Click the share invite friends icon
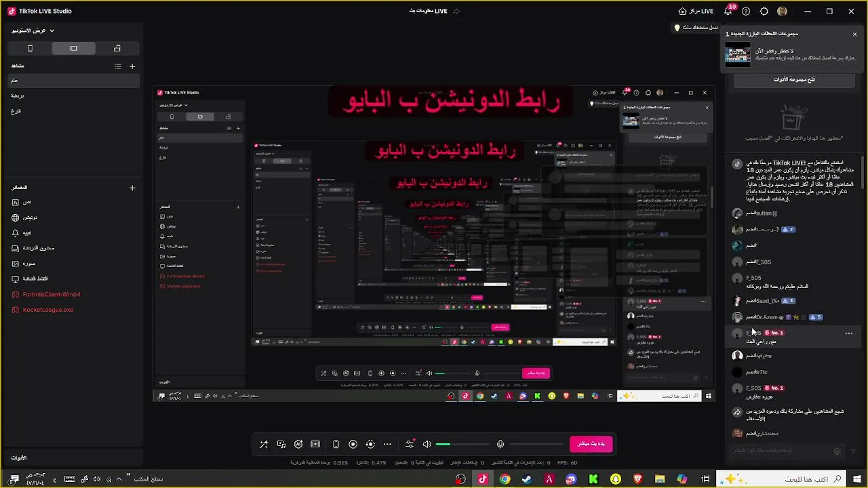This screenshot has height=488, width=868. [737, 411]
